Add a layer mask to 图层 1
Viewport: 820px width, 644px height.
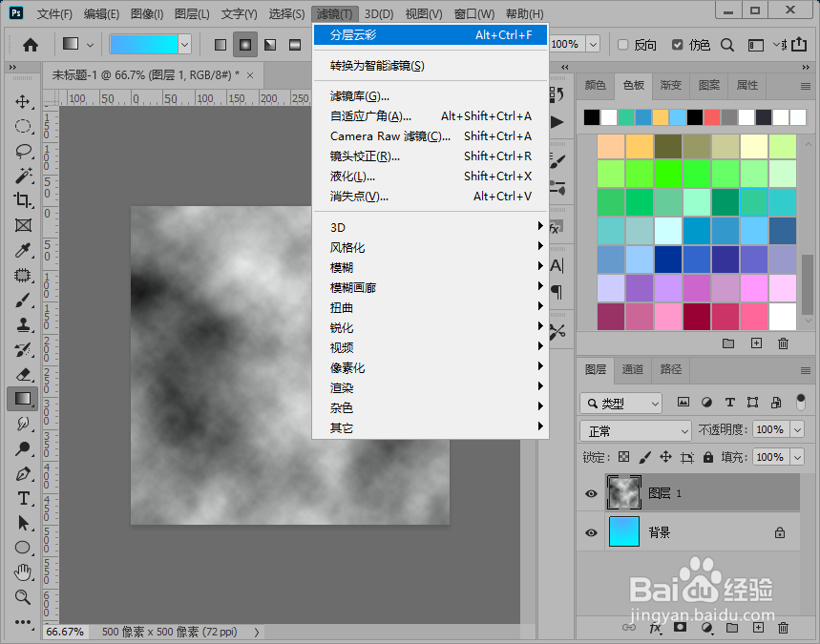pyautogui.click(x=681, y=628)
